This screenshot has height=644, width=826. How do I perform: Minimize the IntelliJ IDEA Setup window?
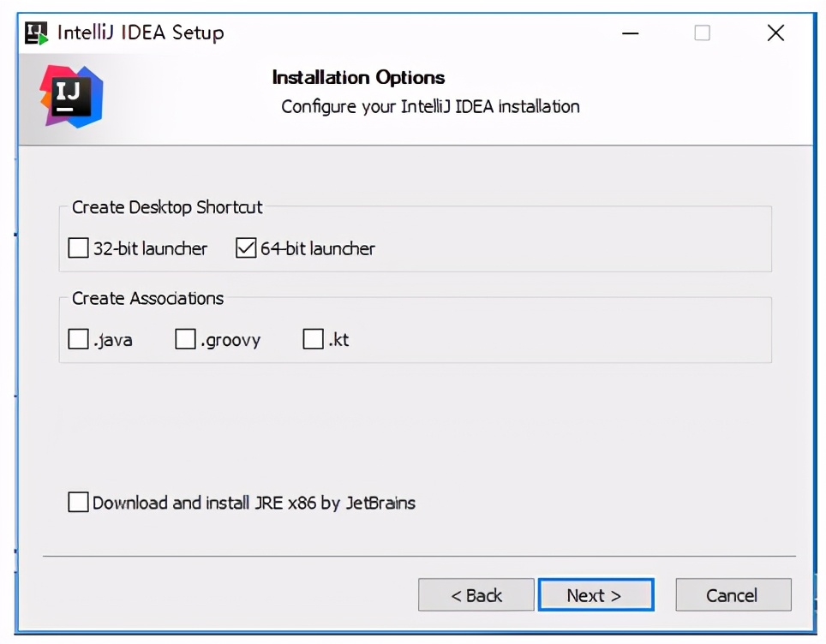632,33
